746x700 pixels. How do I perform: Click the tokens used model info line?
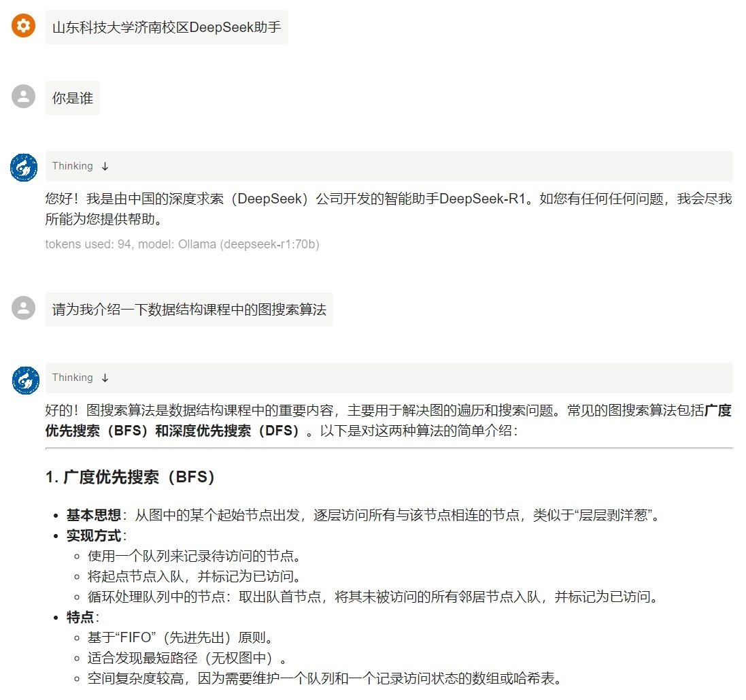(182, 244)
